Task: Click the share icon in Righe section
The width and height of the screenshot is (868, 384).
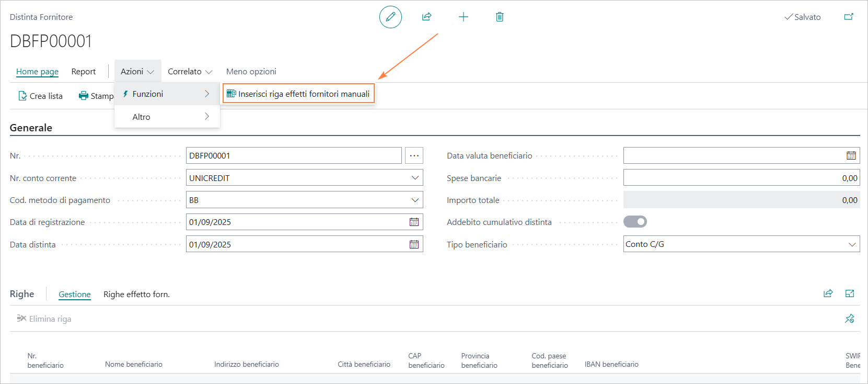Action: click(828, 293)
